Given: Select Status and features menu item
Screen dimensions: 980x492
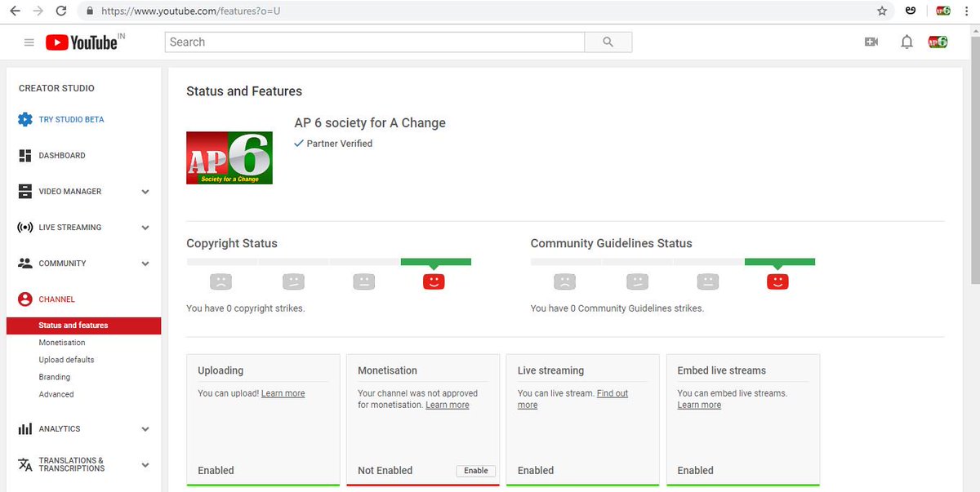Looking at the screenshot, I should (x=83, y=326).
